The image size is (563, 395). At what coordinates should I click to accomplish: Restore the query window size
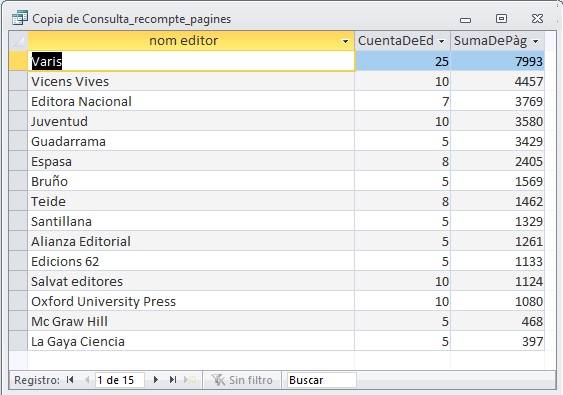501,18
